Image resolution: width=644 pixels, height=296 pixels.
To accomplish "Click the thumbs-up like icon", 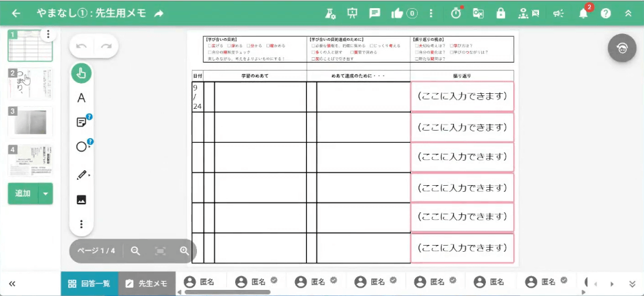I will (397, 14).
